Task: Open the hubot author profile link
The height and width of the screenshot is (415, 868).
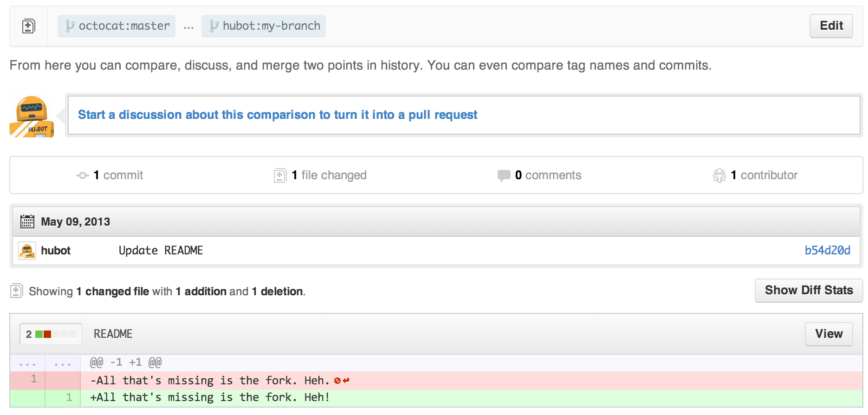Action: tap(56, 251)
